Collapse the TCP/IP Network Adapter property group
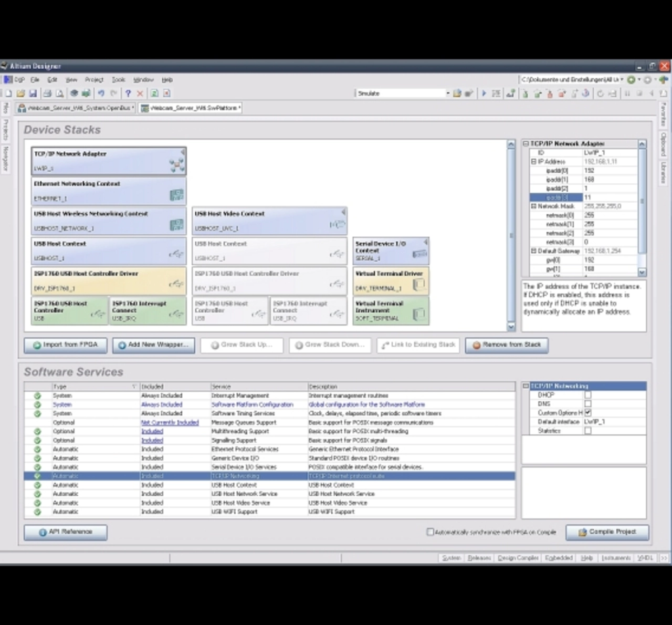The height and width of the screenshot is (625, 672). (526, 143)
